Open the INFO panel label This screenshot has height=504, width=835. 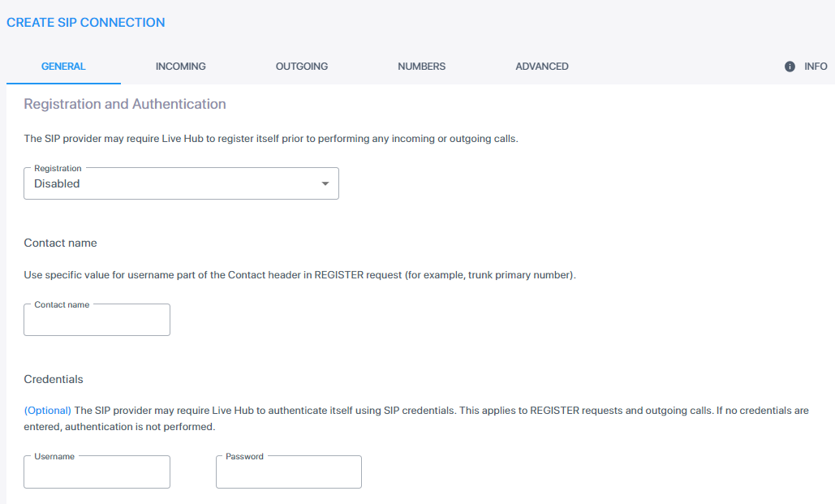(816, 67)
